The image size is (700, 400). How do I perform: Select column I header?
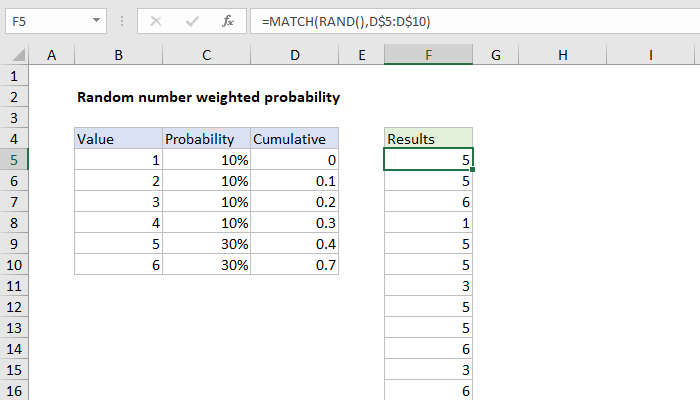coord(650,54)
